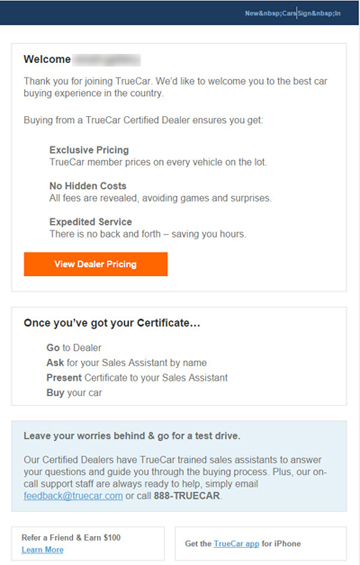
Task: Click the Expedited Service heading
Action: point(90,222)
